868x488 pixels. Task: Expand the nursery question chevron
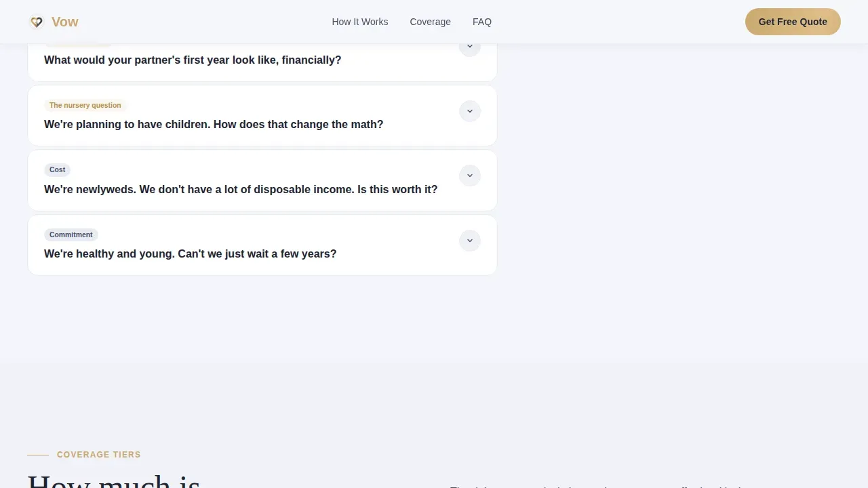[470, 111]
